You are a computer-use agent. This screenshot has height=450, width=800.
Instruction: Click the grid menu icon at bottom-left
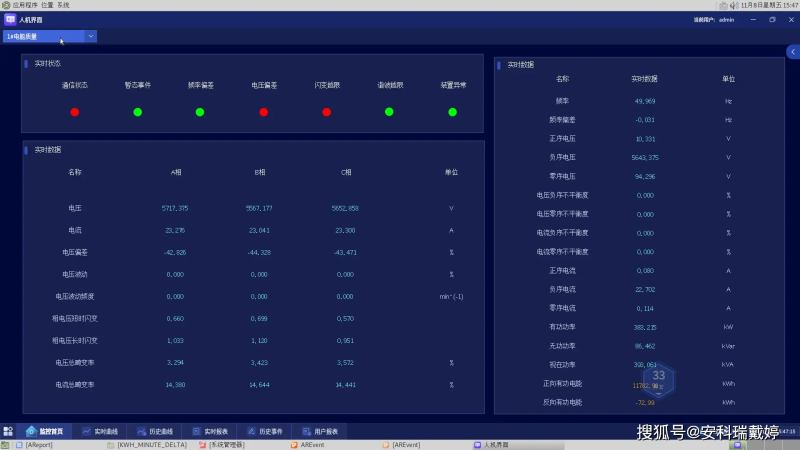pyautogui.click(x=8, y=431)
